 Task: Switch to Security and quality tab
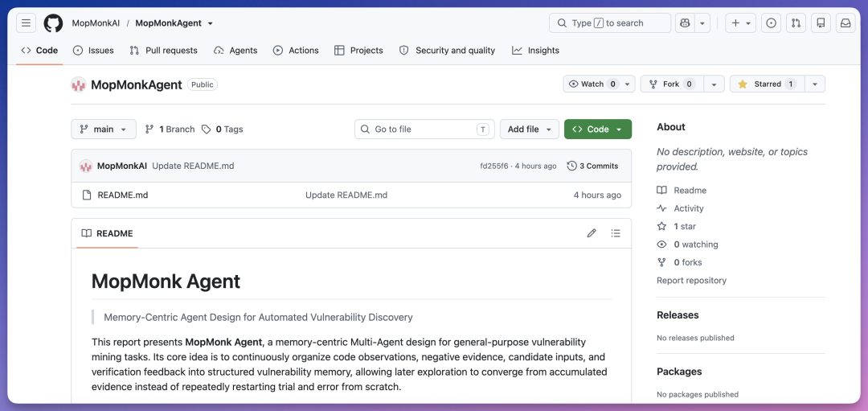point(448,51)
